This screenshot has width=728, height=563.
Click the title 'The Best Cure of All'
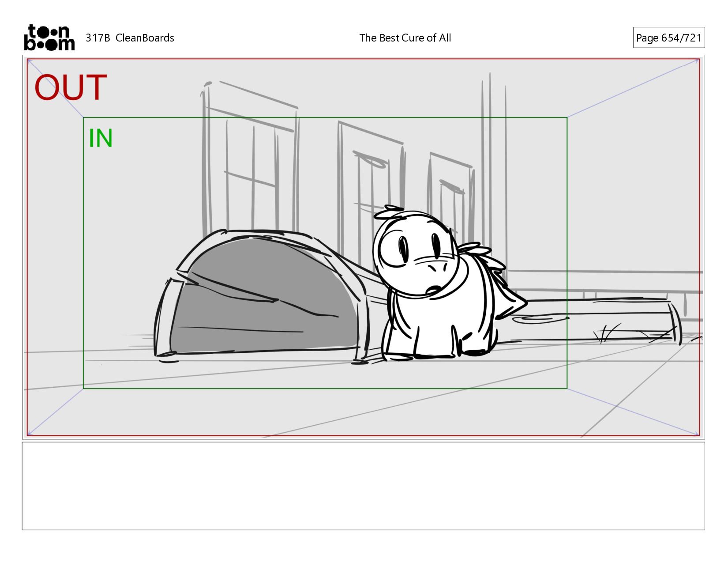[405, 38]
